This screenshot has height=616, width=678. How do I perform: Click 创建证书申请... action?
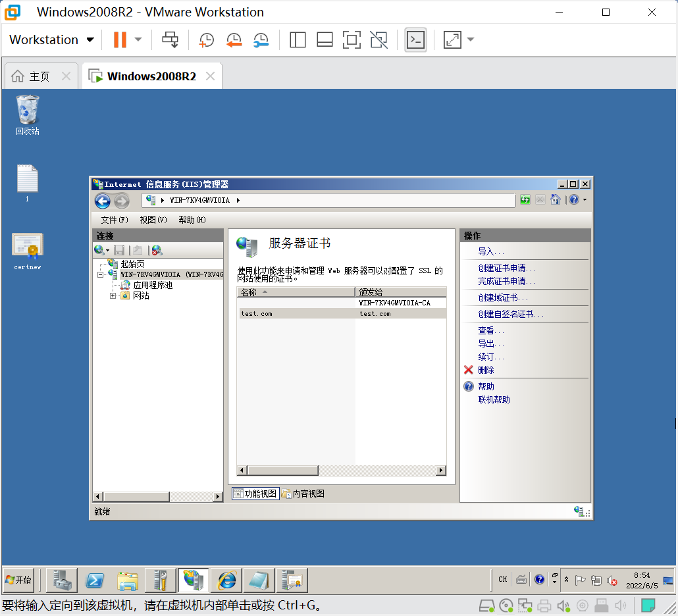pos(507,268)
